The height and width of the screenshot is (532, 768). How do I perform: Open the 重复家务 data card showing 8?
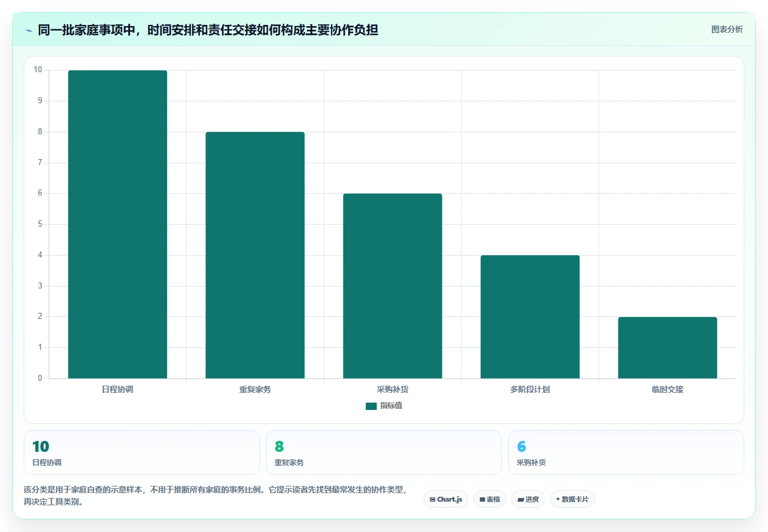click(384, 452)
